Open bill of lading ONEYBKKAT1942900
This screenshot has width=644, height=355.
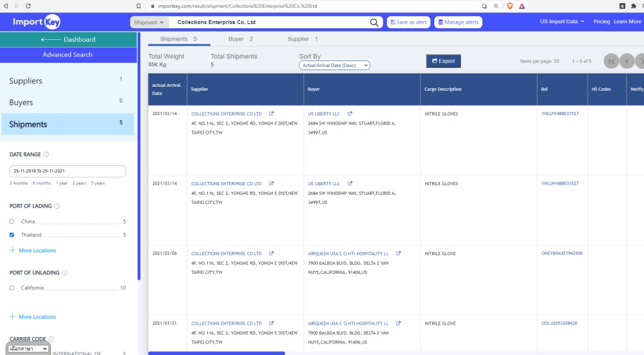point(562,253)
